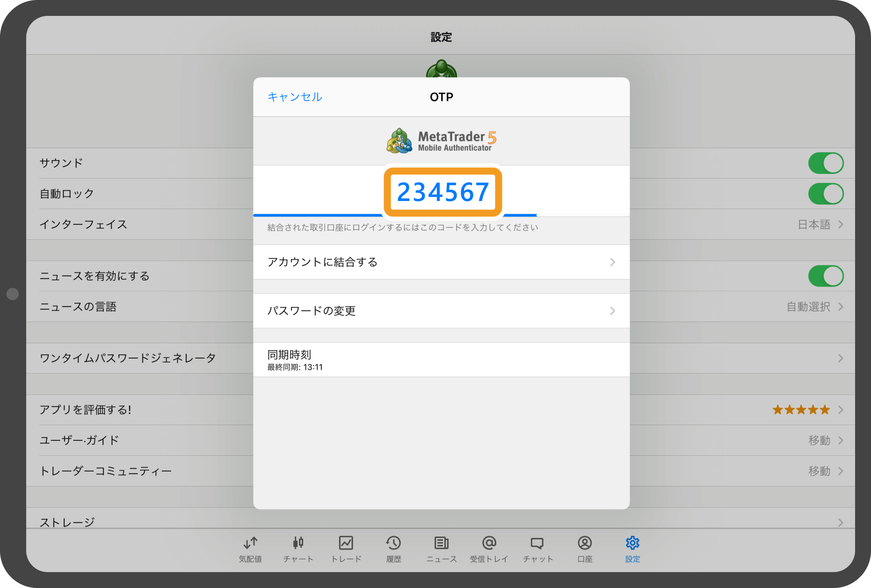This screenshot has width=871, height=588.
Task: Click last sync time 最終同期: 13:11
Action: click(x=295, y=367)
